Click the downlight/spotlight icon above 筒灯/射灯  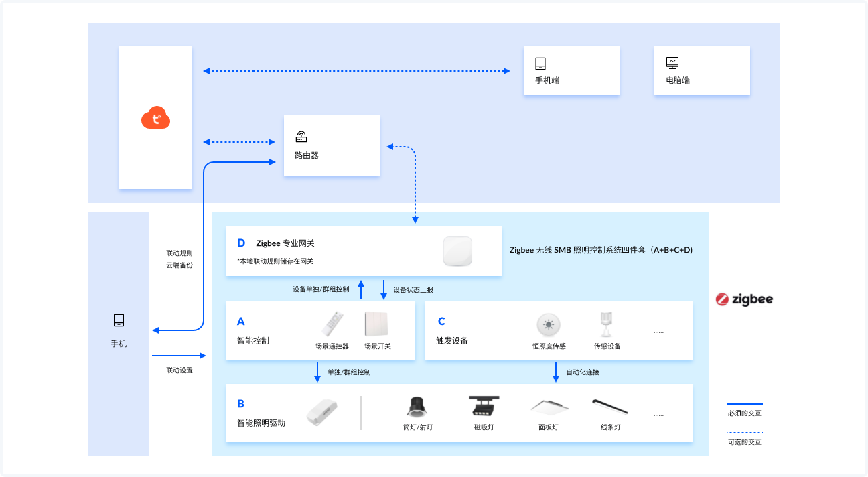417,407
